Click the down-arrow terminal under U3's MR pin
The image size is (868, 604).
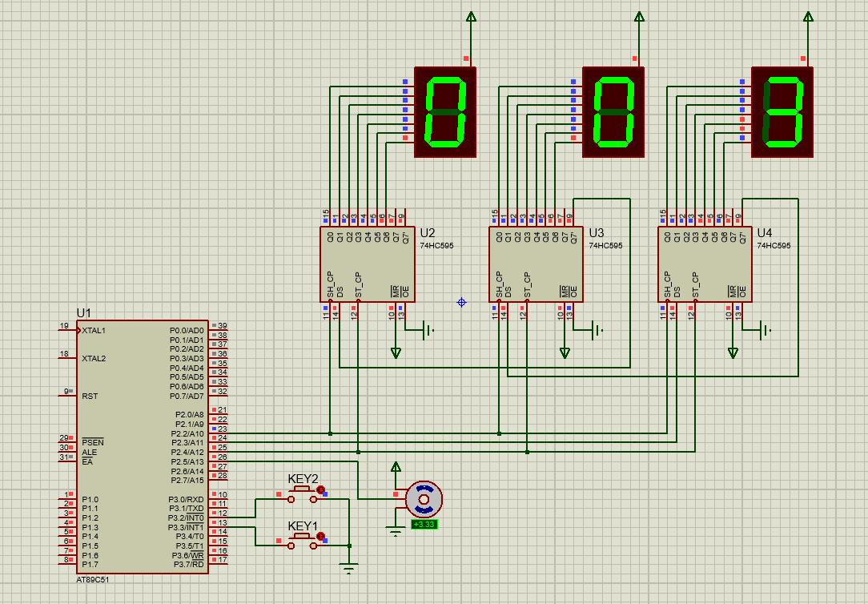[565, 352]
